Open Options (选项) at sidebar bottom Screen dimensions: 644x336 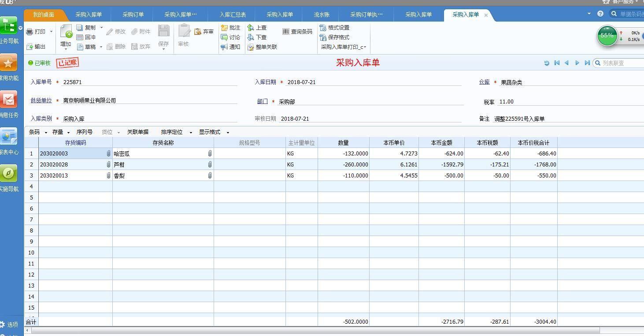point(9,325)
